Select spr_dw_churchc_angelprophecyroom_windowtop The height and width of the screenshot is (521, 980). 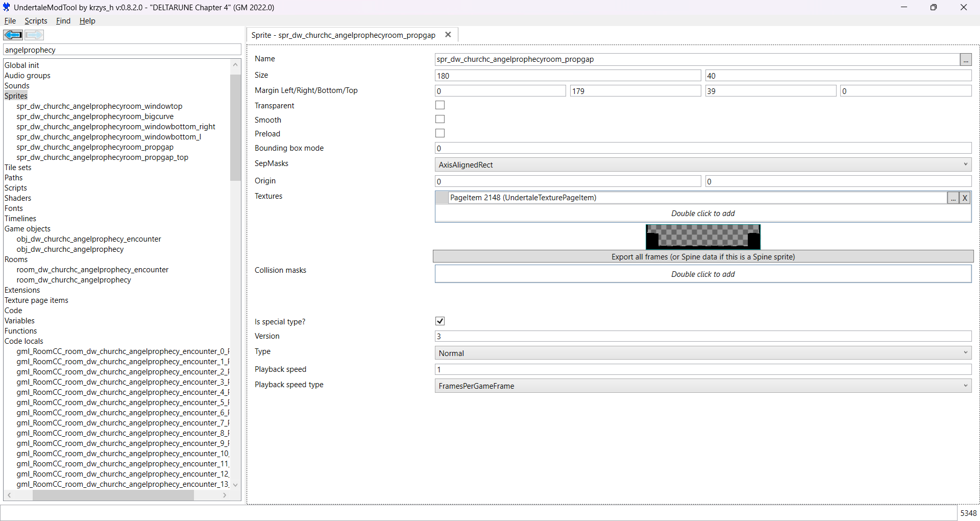point(99,106)
